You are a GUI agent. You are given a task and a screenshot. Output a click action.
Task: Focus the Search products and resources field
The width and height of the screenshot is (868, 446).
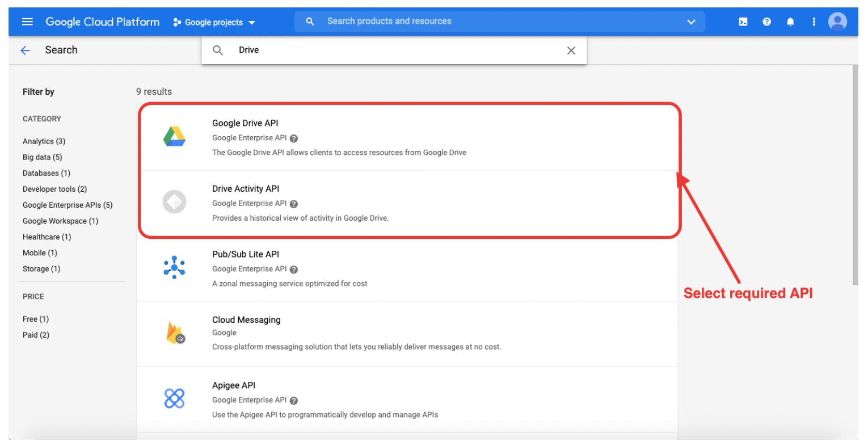tap(499, 22)
